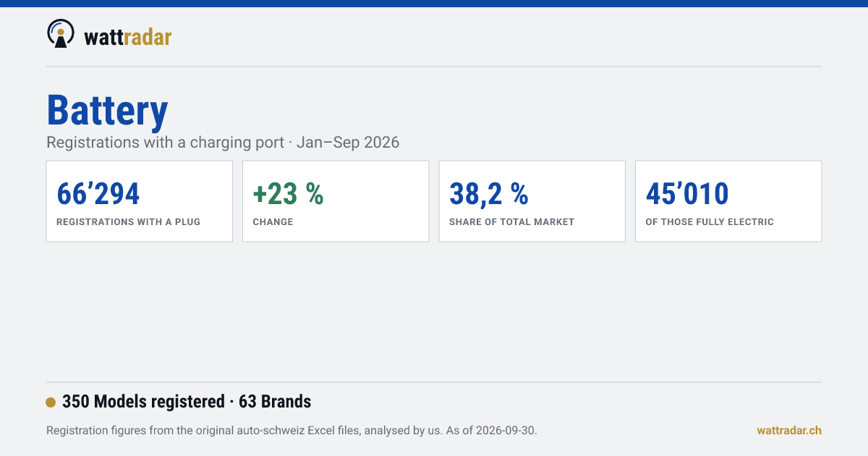Screen dimensions: 868x456
Task: Select the gold bullet dot before 350 Models
Action: coord(51,402)
